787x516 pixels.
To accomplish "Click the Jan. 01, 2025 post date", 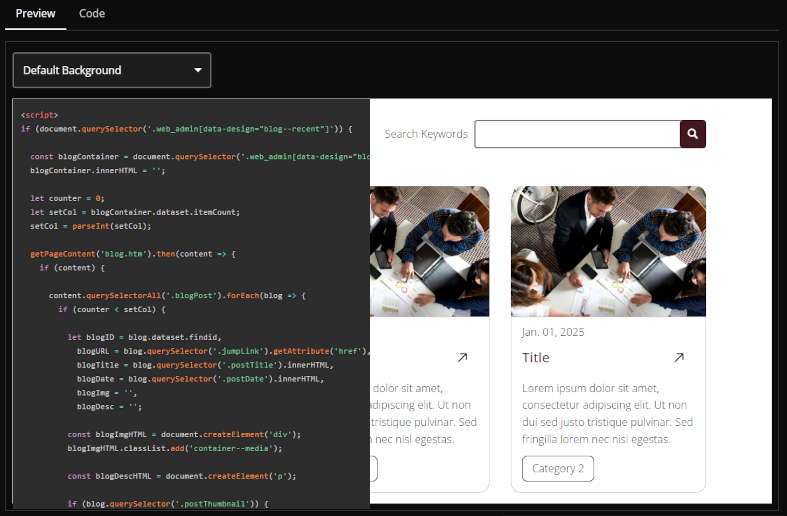I will (553, 332).
